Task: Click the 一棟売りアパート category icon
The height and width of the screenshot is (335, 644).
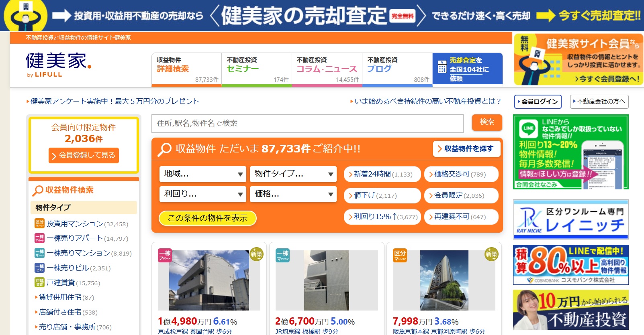Action: pyautogui.click(x=39, y=238)
